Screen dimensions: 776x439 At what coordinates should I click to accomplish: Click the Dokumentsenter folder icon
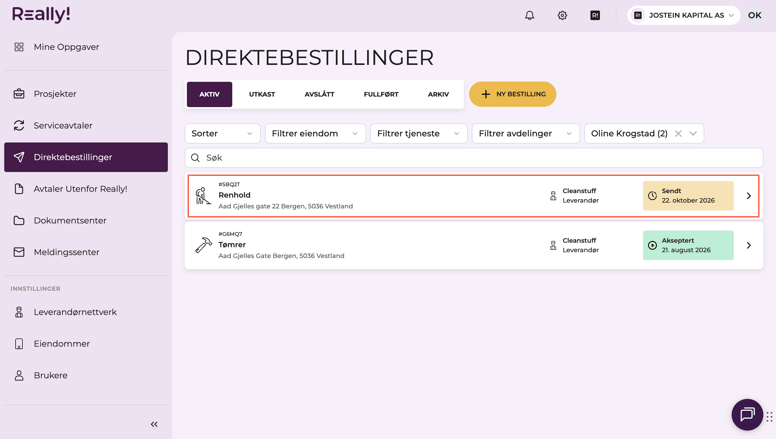[x=19, y=220]
